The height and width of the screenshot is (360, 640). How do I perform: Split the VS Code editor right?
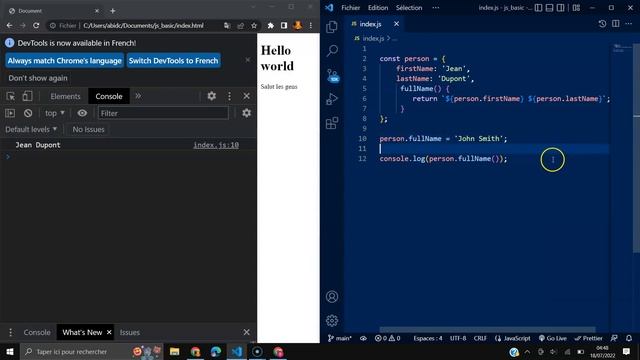coord(616,24)
